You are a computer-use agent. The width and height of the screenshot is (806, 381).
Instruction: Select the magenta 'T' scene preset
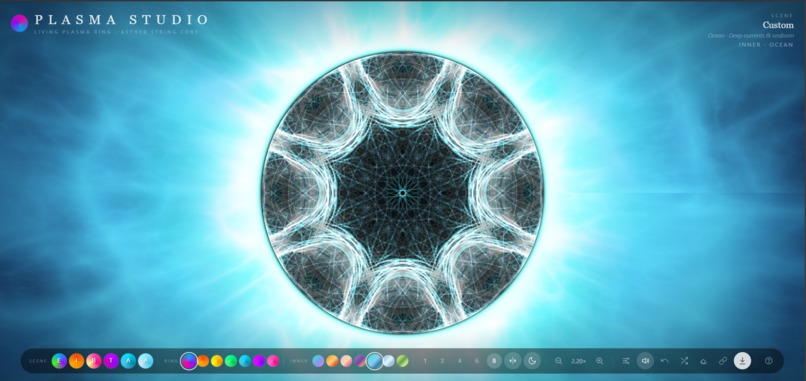pos(111,361)
